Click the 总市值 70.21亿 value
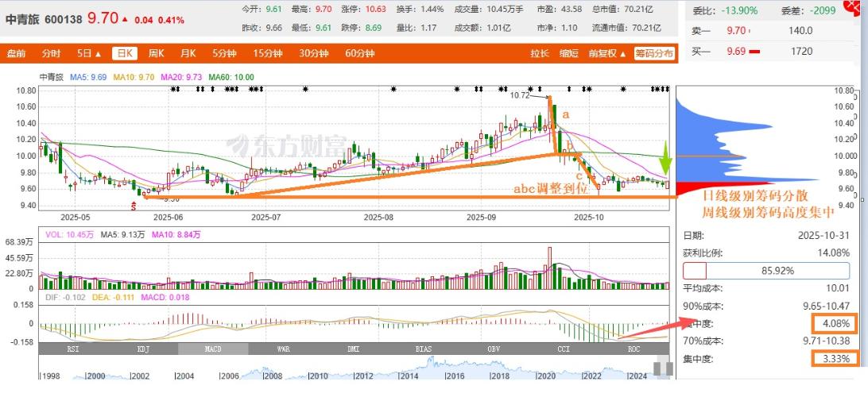Image resolution: width=868 pixels, height=397 pixels. [638, 10]
